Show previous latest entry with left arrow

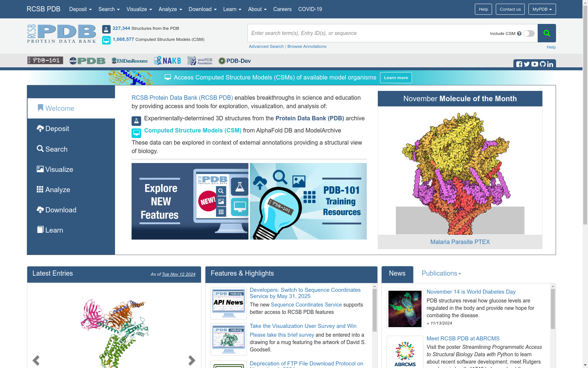pyautogui.click(x=36, y=360)
